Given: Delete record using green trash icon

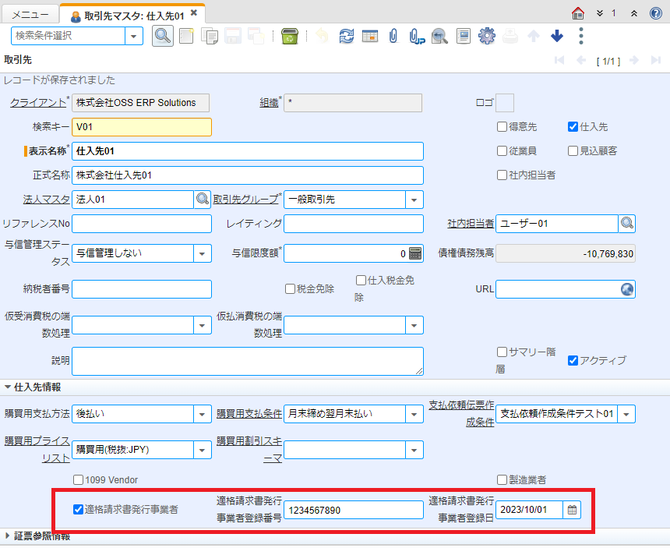Looking at the screenshot, I should 290,36.
